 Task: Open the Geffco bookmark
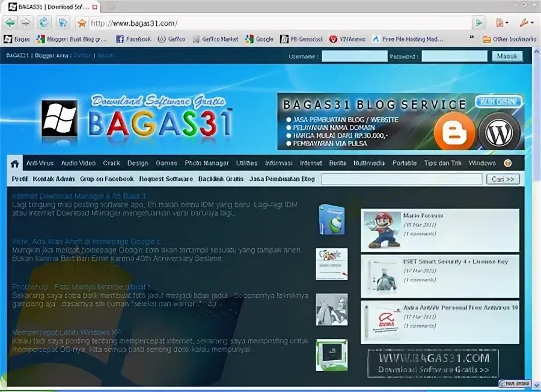pyautogui.click(x=171, y=39)
